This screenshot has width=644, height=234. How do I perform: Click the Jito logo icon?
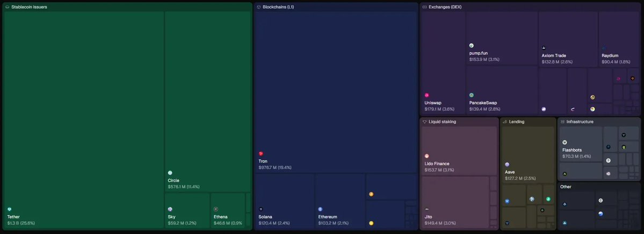click(426, 209)
